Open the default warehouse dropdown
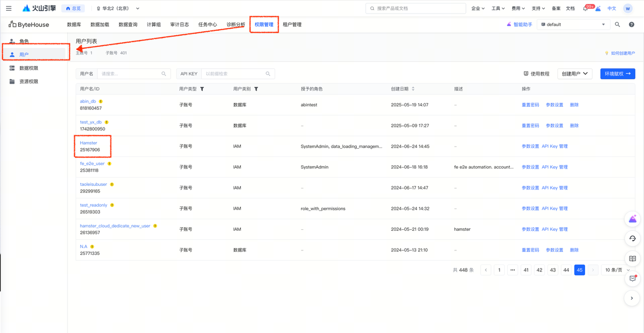The image size is (644, 333). (573, 24)
